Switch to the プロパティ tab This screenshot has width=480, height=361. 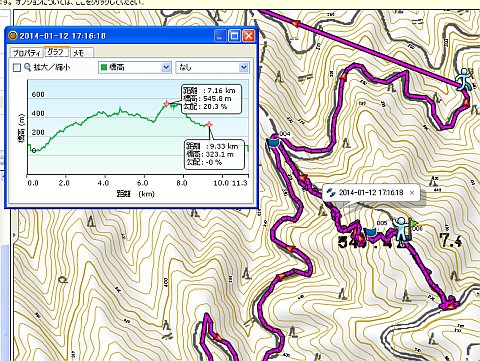27,53
